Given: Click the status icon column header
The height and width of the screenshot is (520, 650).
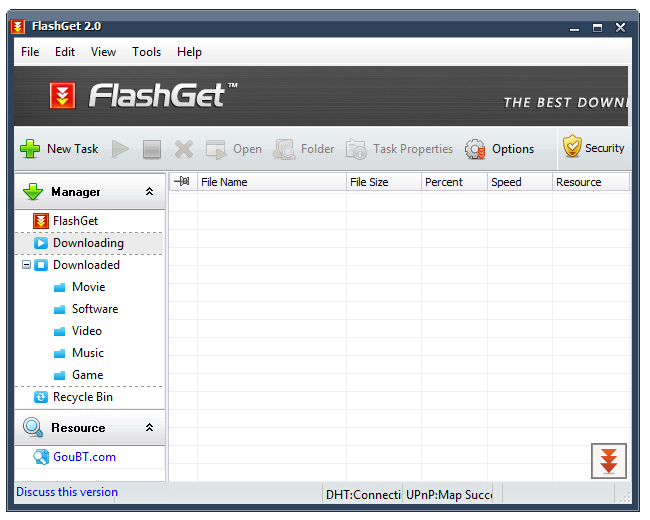Looking at the screenshot, I should pos(183,182).
